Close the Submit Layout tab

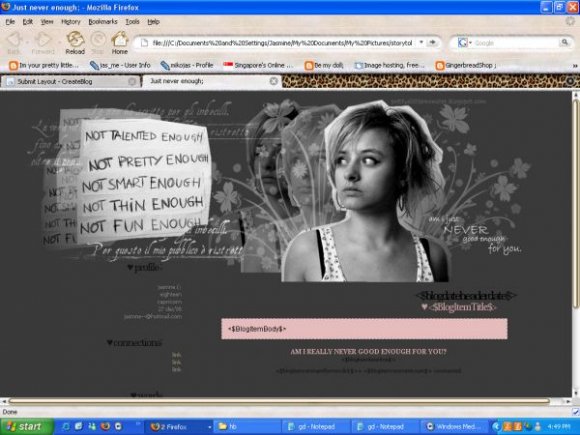tap(132, 81)
